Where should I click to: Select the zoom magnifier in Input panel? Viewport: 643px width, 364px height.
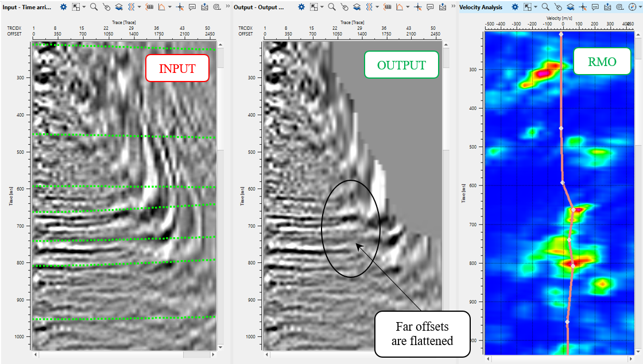(93, 7)
